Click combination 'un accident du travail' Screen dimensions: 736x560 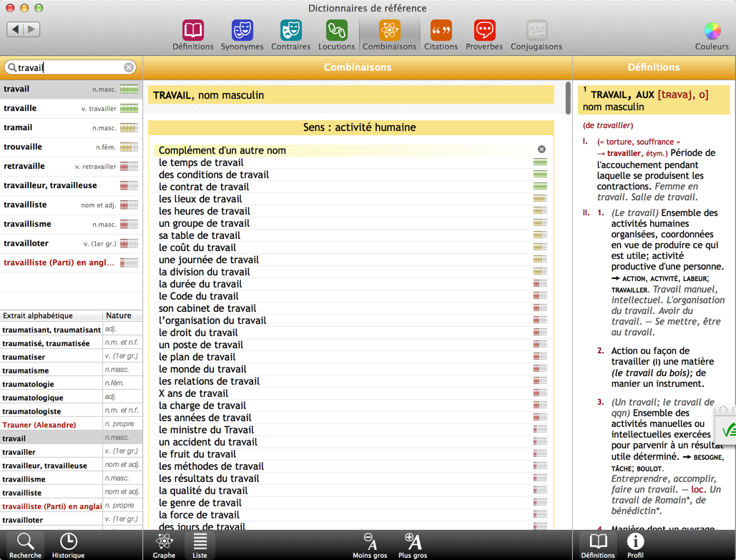(x=208, y=442)
